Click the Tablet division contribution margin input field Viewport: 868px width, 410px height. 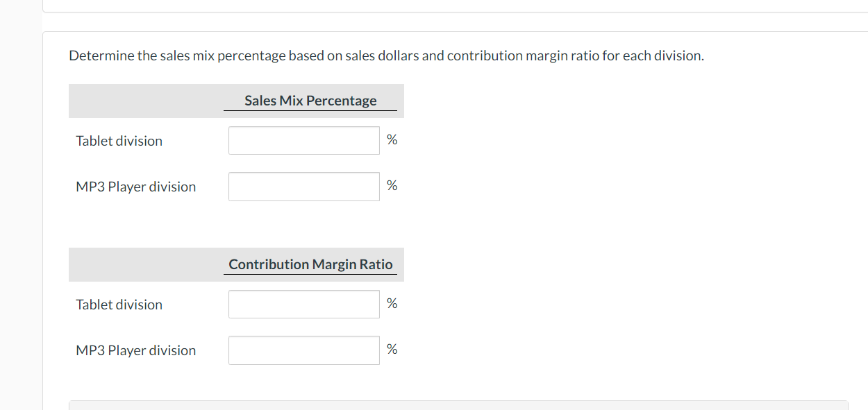pyautogui.click(x=303, y=303)
